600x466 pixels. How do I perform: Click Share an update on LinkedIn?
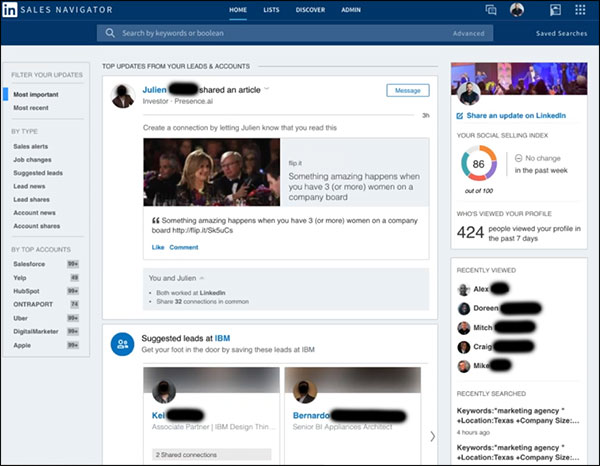click(x=516, y=116)
